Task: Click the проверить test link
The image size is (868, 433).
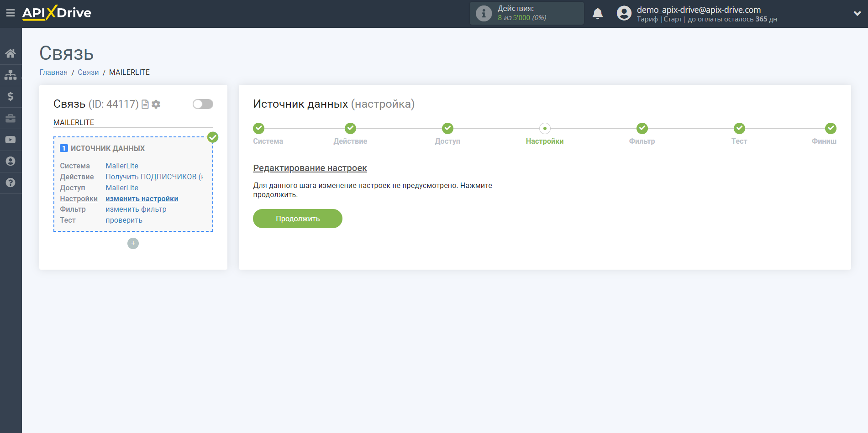Action: 124,220
